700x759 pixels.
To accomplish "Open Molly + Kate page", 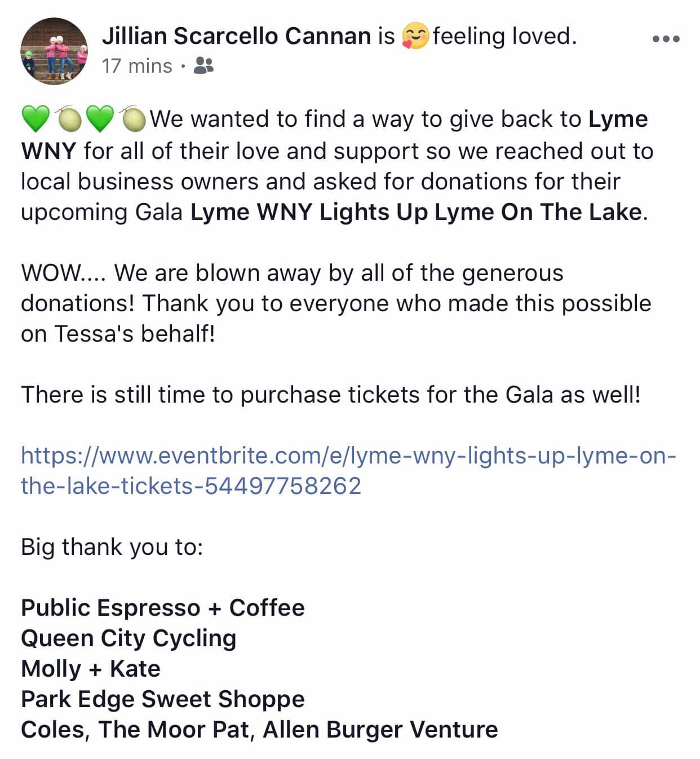I will (91, 669).
